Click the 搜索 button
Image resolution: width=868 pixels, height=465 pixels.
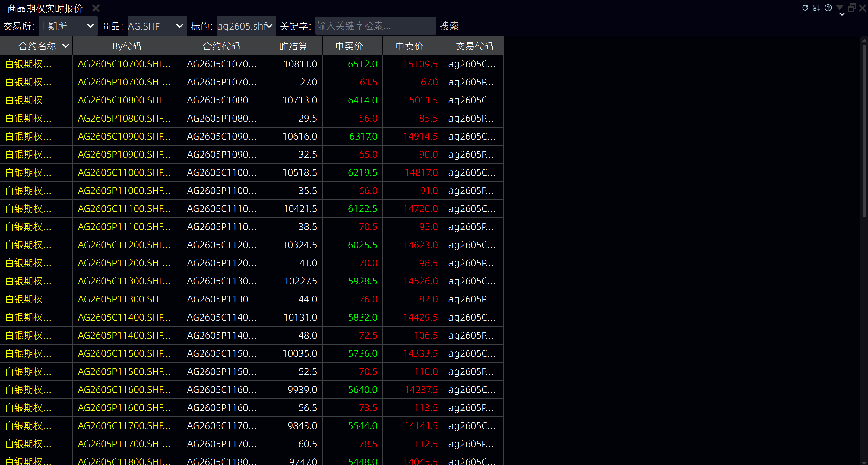[x=449, y=26]
